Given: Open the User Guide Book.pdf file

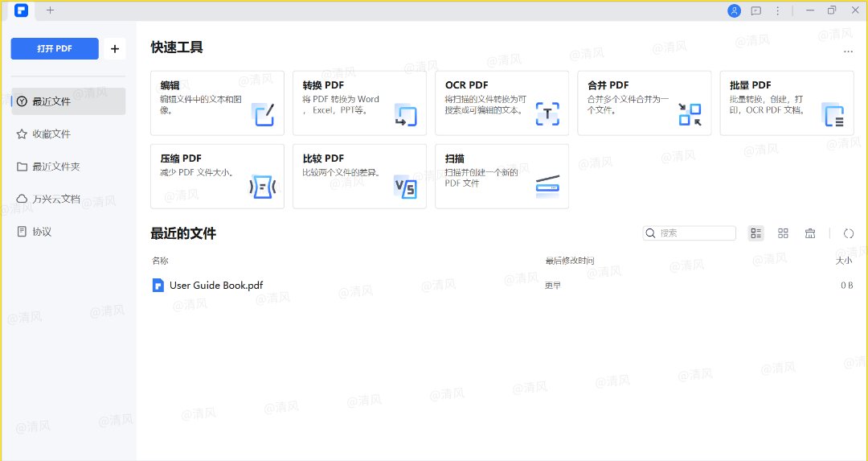Looking at the screenshot, I should [215, 286].
